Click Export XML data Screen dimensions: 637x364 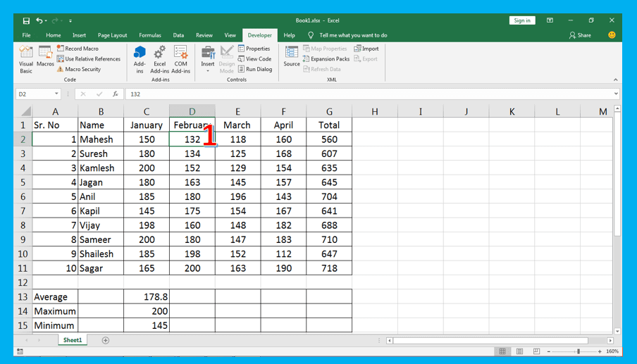[366, 59]
